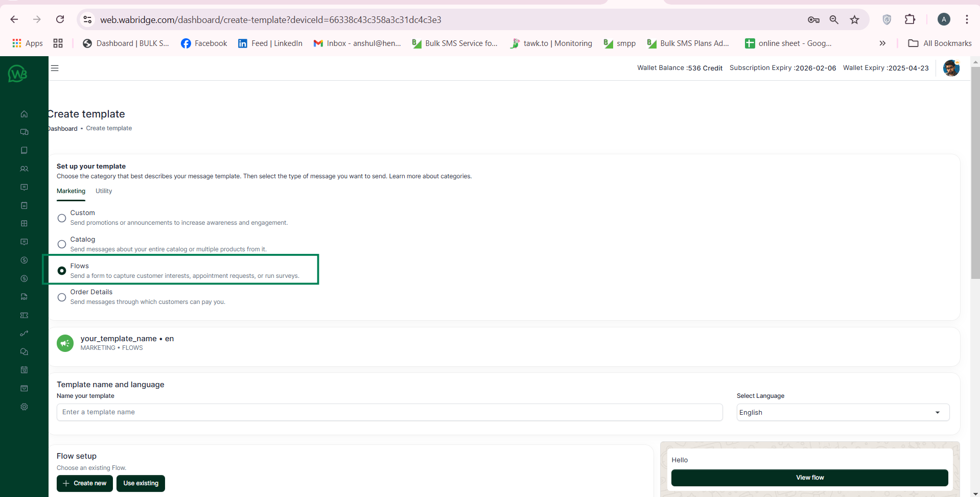This screenshot has width=980, height=497.
Task: Go to the home icon in sidebar
Action: pos(24,114)
